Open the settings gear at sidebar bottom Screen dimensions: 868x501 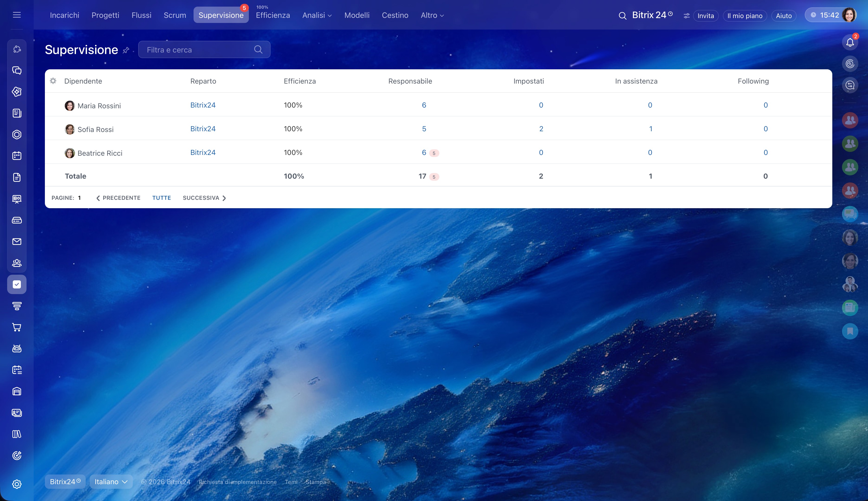click(17, 484)
